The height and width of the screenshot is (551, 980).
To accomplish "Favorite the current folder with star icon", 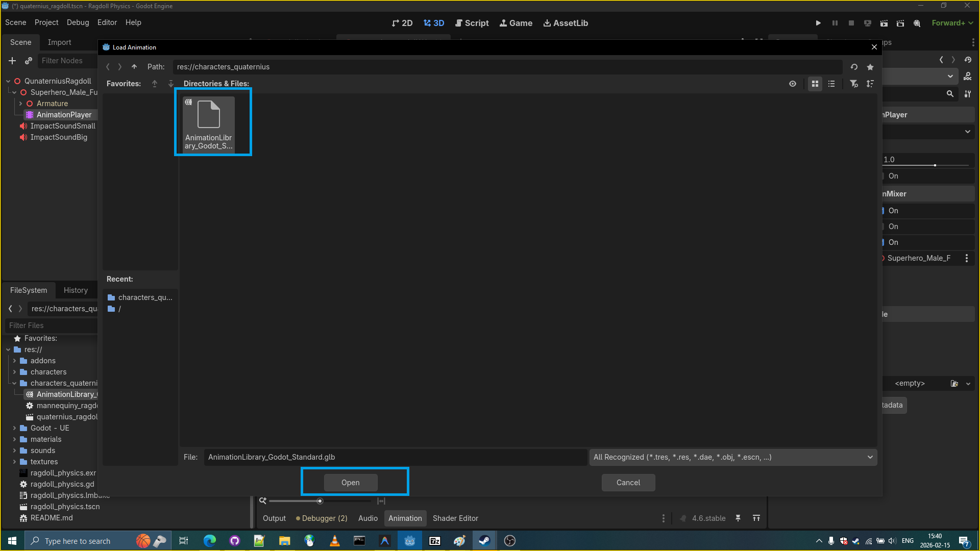I will point(870,67).
